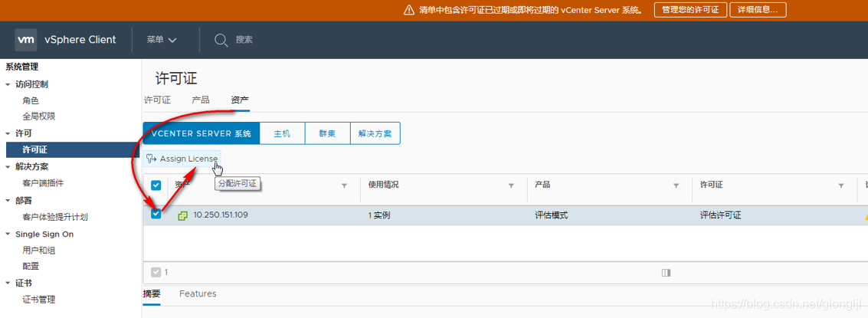Click the 1 实例 usage cell
This screenshot has height=318, width=868.
(x=379, y=215)
